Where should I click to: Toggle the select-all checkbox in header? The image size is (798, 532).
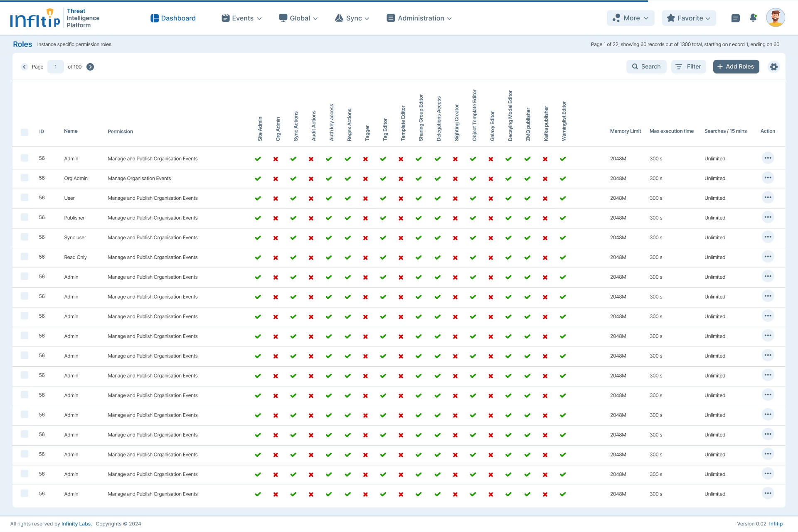point(25,132)
